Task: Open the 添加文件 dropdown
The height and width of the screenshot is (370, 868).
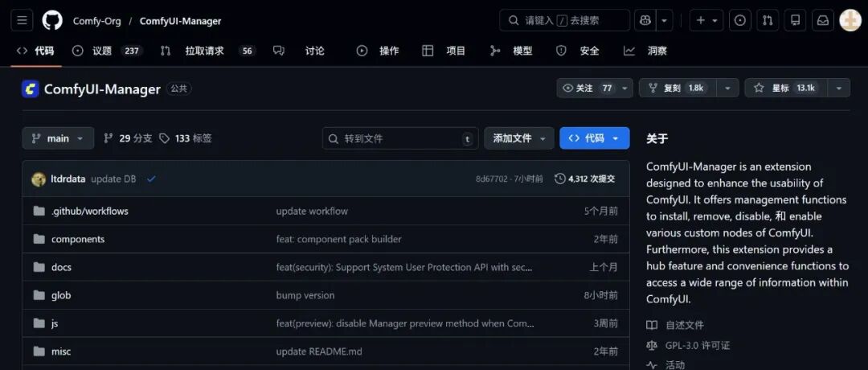Action: 519,138
